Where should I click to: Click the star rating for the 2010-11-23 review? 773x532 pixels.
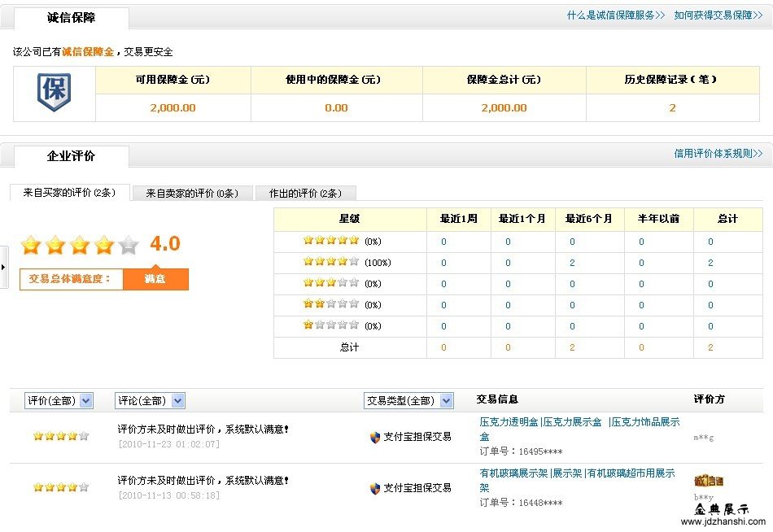61,436
